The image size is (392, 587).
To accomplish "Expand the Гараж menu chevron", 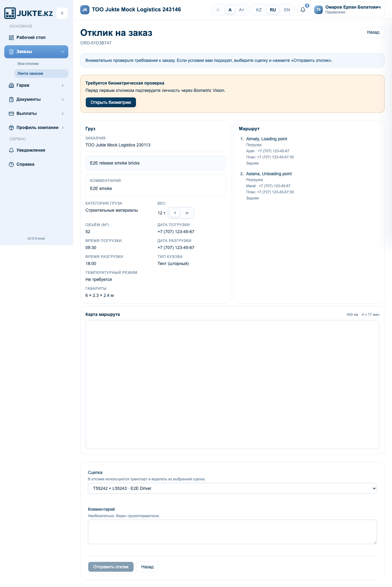I will (x=63, y=85).
